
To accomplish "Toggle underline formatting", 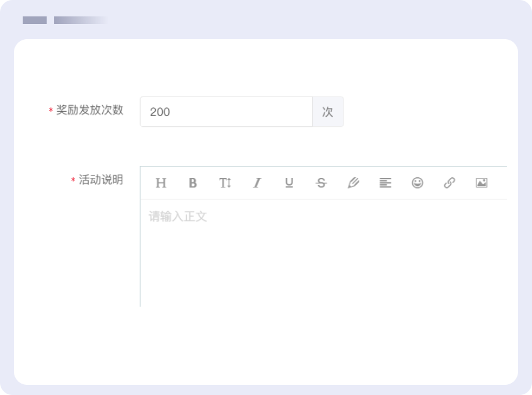I will pyautogui.click(x=289, y=183).
